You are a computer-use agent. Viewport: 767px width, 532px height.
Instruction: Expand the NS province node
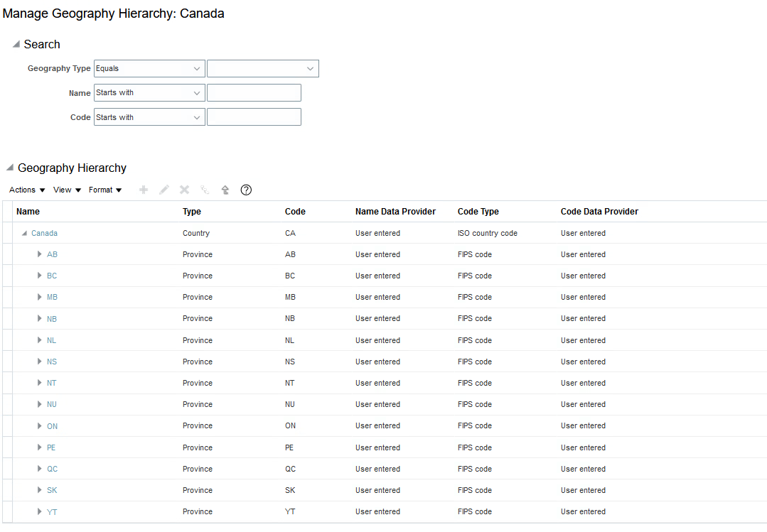40,362
